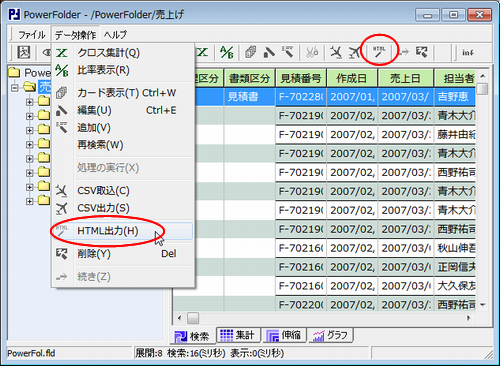
Task: Click the vertical scrollbar thumb
Action: [x=482, y=89]
